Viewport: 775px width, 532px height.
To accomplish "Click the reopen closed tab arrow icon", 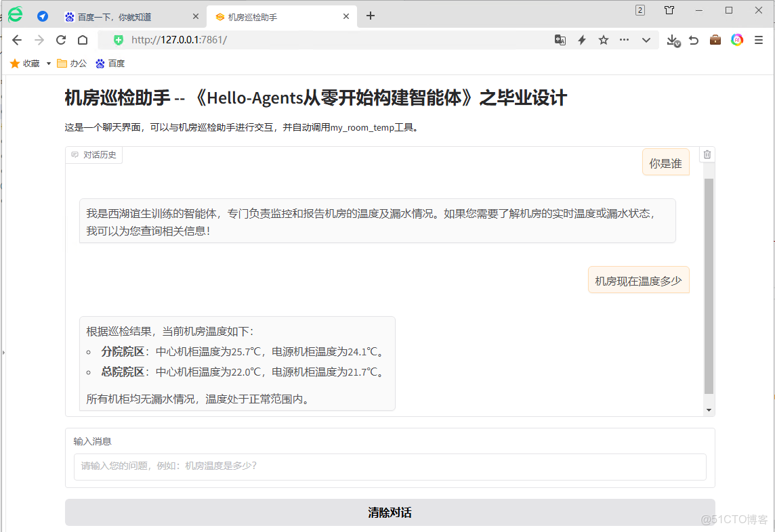I will [693, 40].
